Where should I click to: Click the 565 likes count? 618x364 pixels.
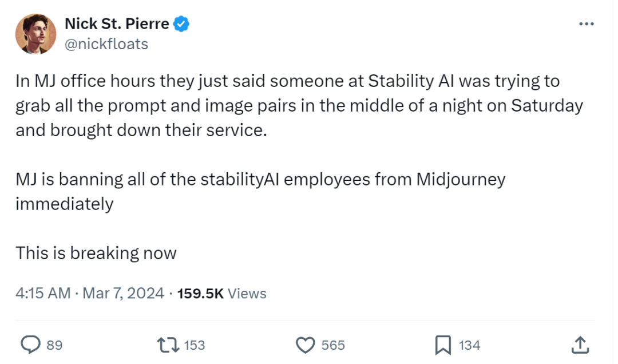pos(333,345)
